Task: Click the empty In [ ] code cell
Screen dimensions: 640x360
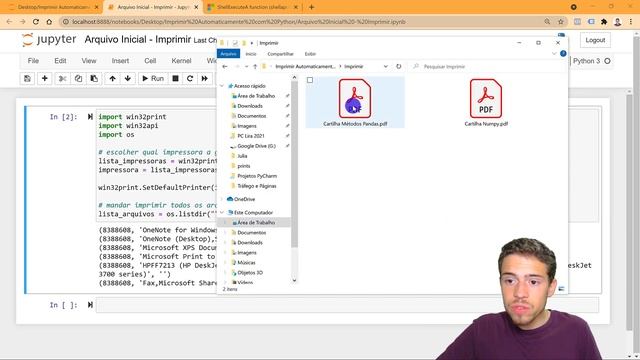Action: coord(347,305)
